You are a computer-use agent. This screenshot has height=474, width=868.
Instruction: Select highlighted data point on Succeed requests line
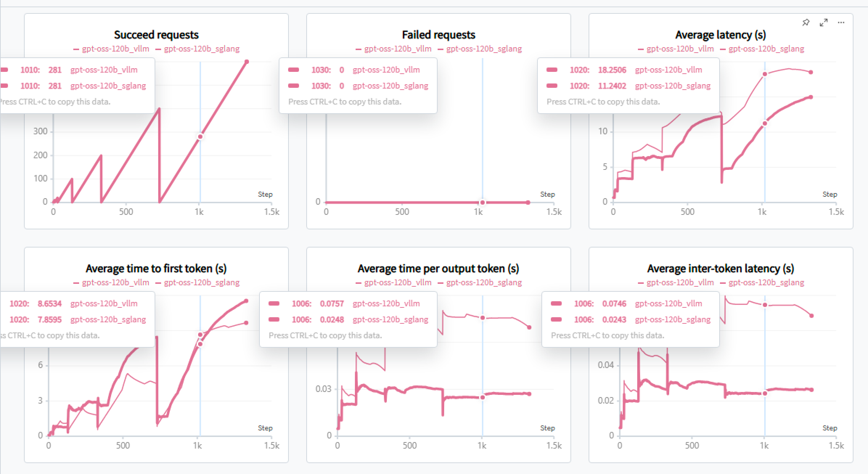pyautogui.click(x=200, y=137)
